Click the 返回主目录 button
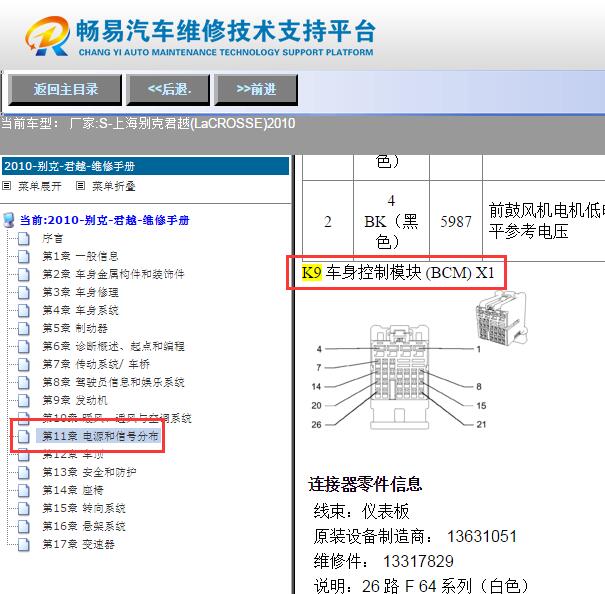605x594 pixels. 65,90
